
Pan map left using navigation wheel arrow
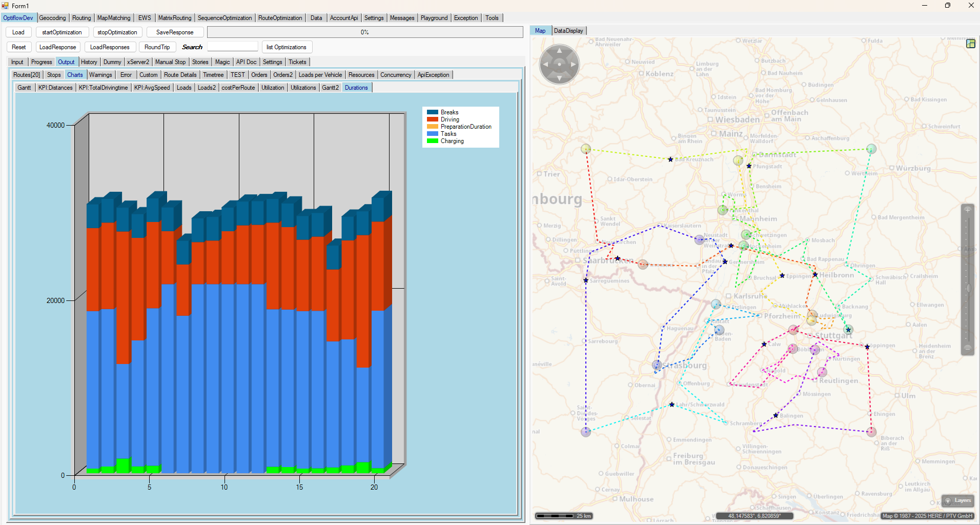[x=545, y=65]
